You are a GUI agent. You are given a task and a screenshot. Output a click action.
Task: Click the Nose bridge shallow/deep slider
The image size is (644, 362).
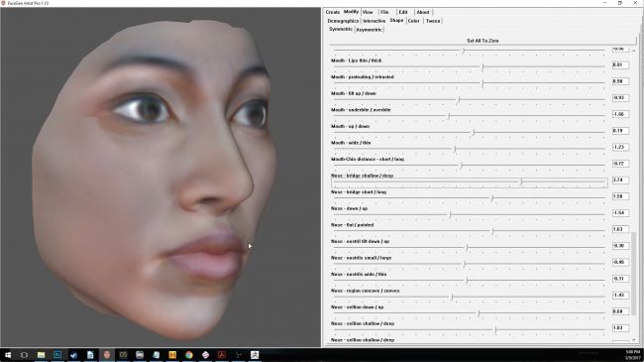(469, 181)
